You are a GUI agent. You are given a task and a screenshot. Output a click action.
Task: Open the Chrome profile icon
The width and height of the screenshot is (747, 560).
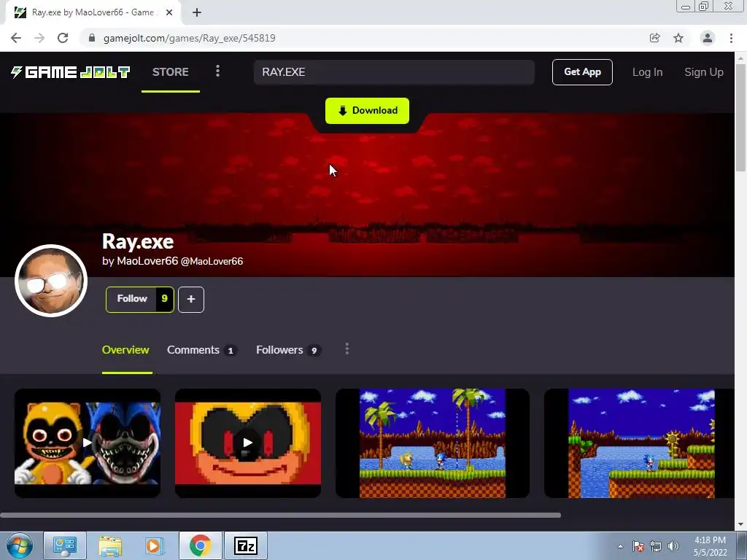coord(708,38)
